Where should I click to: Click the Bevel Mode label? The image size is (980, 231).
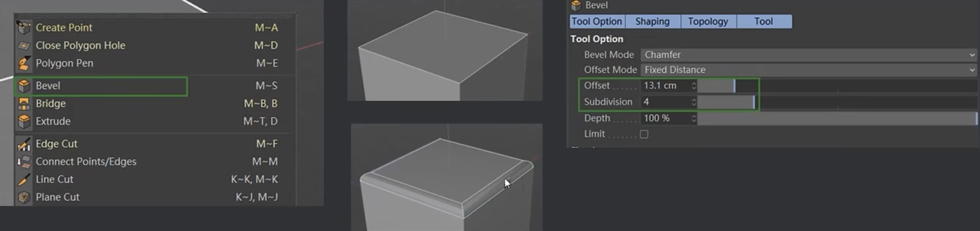(x=609, y=55)
